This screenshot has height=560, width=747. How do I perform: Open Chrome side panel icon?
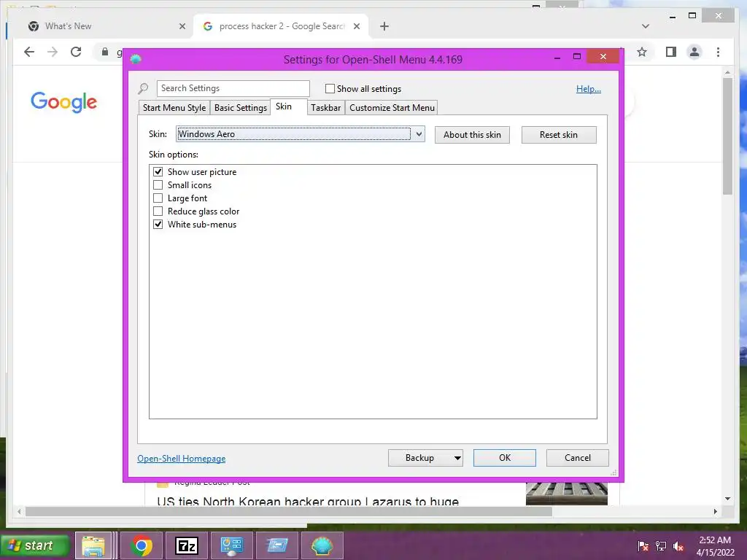pyautogui.click(x=671, y=52)
